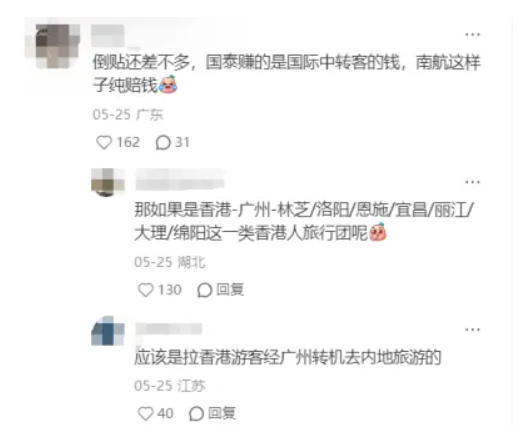Click the blurred username of Hubei commenter
This screenshot has height=426, width=519.
pyautogui.click(x=180, y=179)
